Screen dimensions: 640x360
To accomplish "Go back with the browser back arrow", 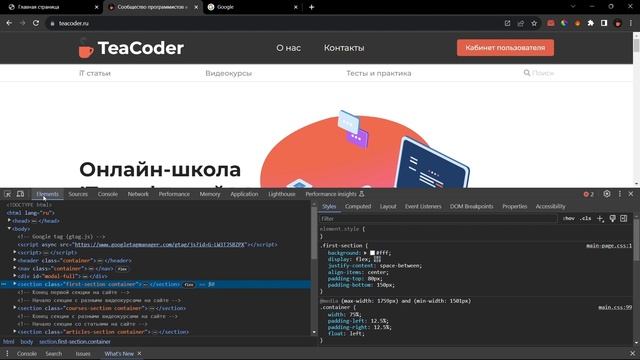I will tap(9, 23).
